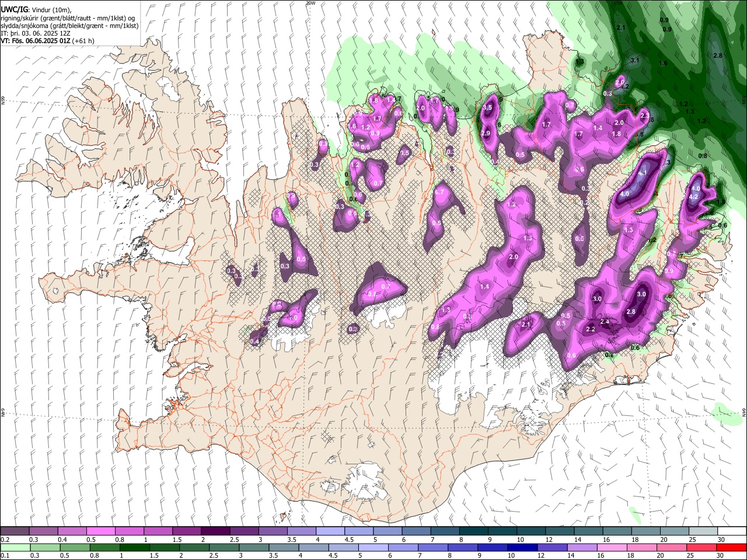Select the deep blue swatch between 10 and 12 in the lower scale

[x=522, y=547]
